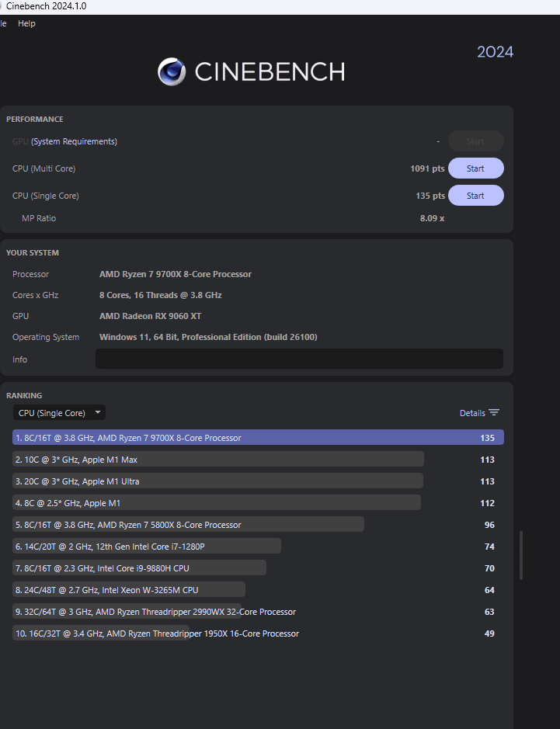This screenshot has width=560, height=729.
Task: Click the score 49 in the ranking
Action: tap(489, 634)
